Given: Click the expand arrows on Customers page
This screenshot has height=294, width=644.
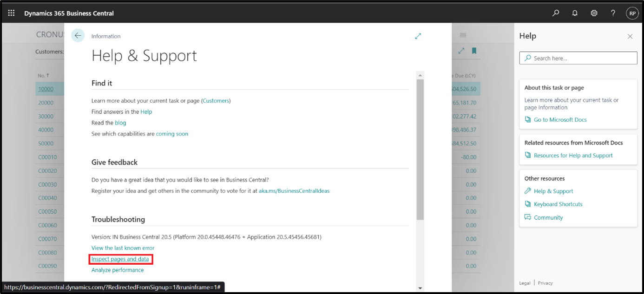Looking at the screenshot, I should (x=461, y=51).
